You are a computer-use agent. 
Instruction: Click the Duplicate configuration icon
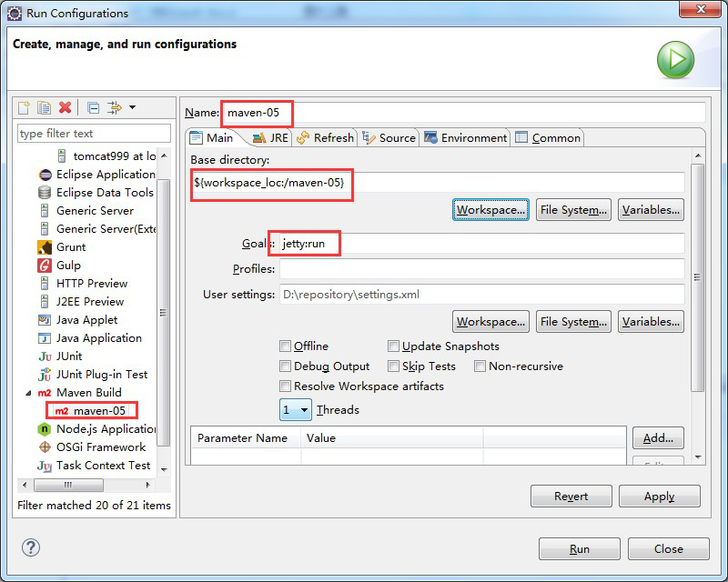tap(44, 108)
